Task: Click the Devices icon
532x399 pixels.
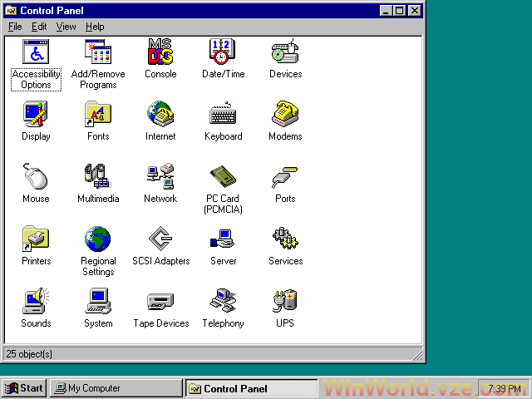Action: click(285, 52)
